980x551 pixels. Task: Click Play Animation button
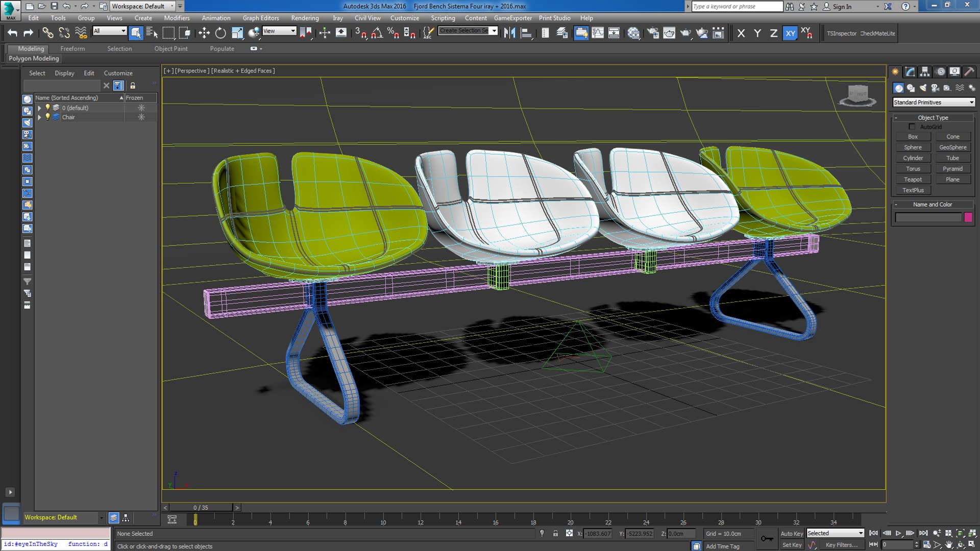click(x=898, y=533)
